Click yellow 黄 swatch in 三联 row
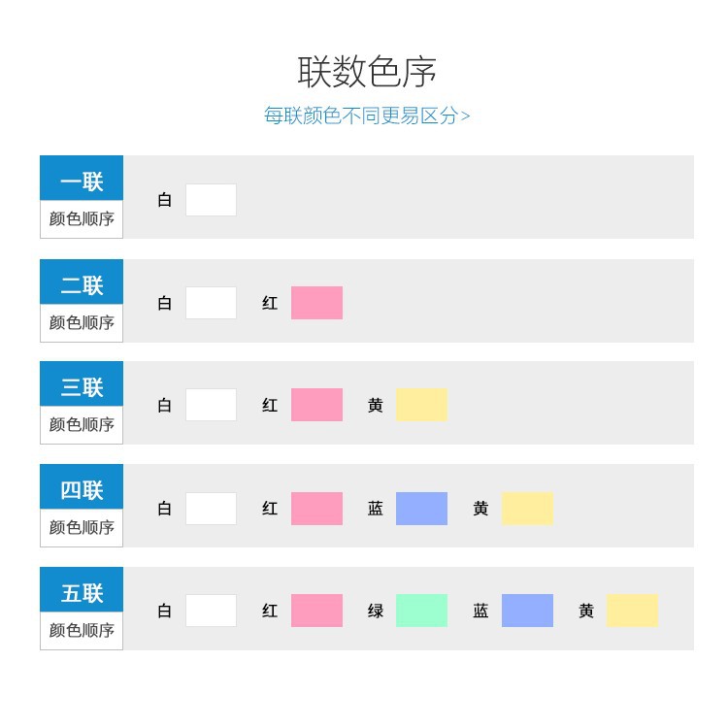 click(x=421, y=405)
